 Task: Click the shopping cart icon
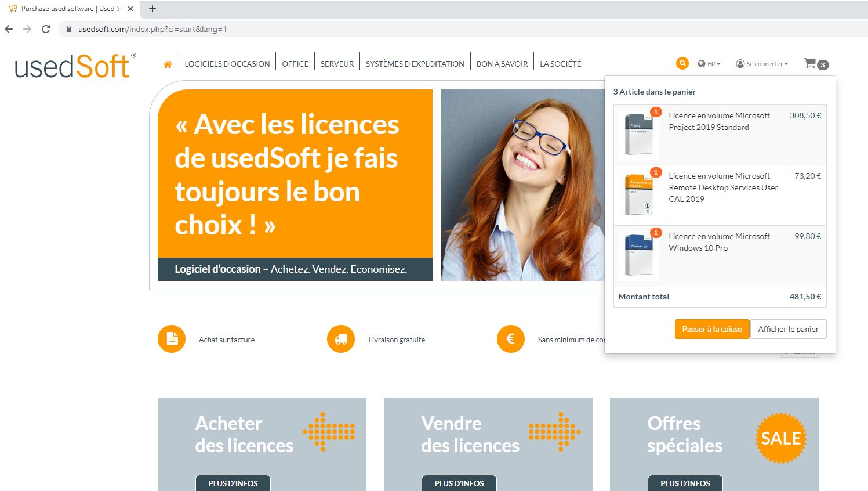click(810, 63)
